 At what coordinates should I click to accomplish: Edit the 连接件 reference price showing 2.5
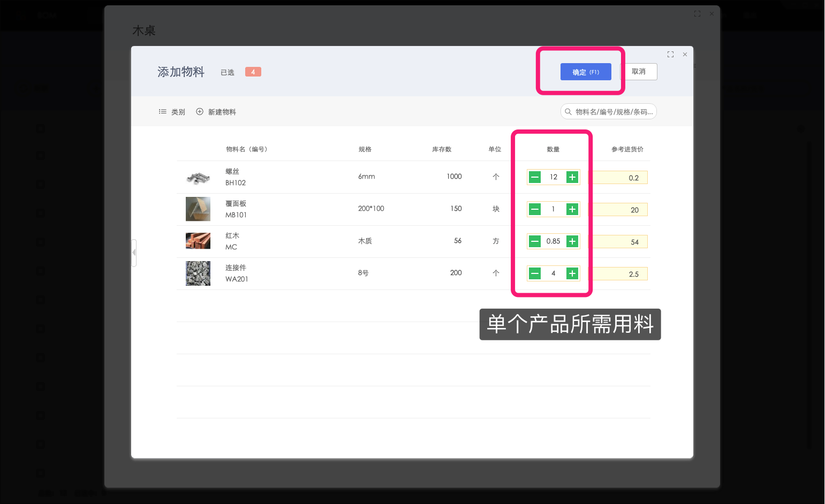click(x=621, y=273)
